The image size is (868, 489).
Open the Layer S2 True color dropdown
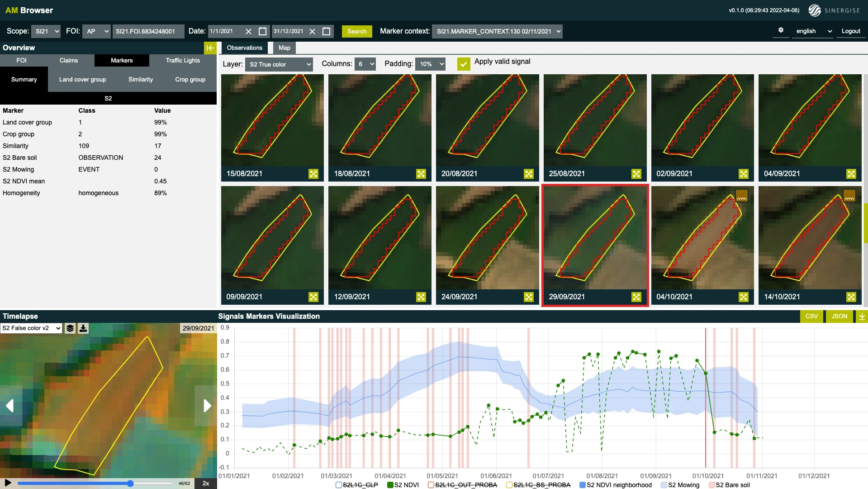tap(279, 64)
